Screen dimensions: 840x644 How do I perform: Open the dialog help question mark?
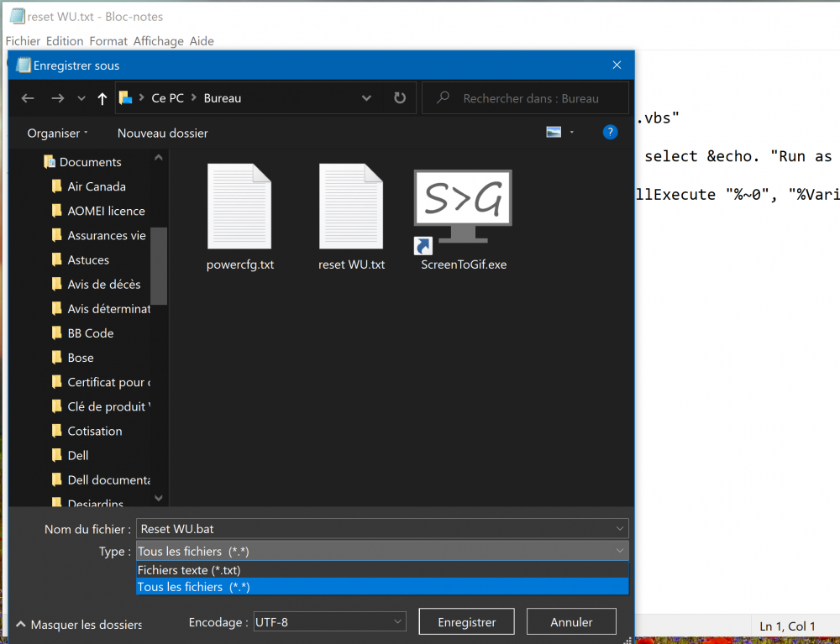pos(611,133)
